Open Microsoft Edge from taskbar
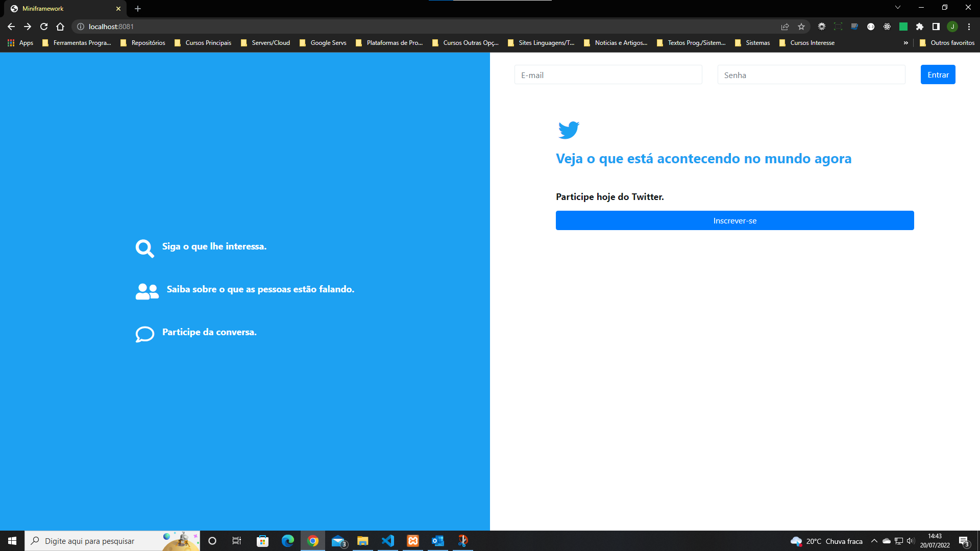Screen dimensions: 980x551 coord(288,541)
